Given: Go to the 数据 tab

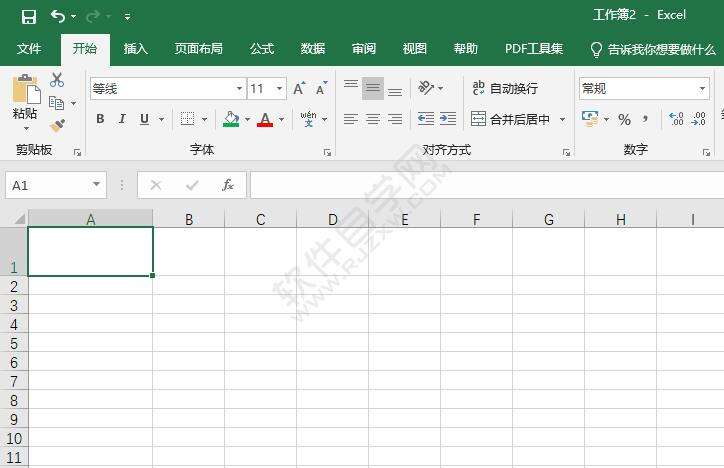Looking at the screenshot, I should [313, 48].
